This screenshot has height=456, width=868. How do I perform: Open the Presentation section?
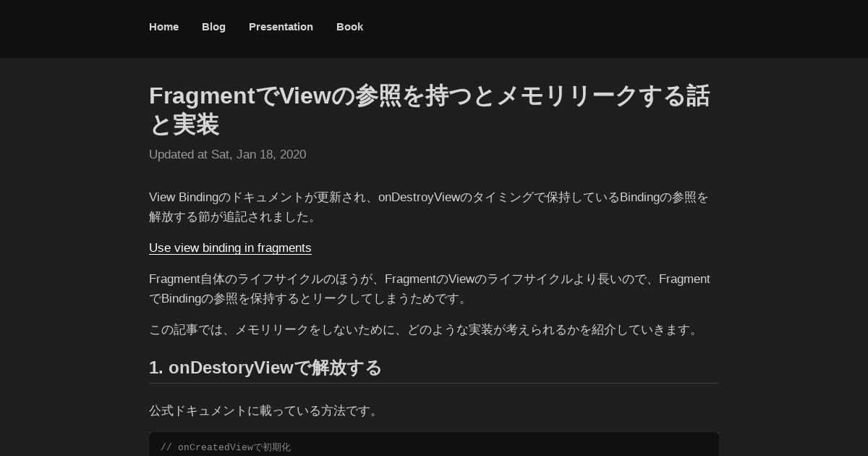281,27
